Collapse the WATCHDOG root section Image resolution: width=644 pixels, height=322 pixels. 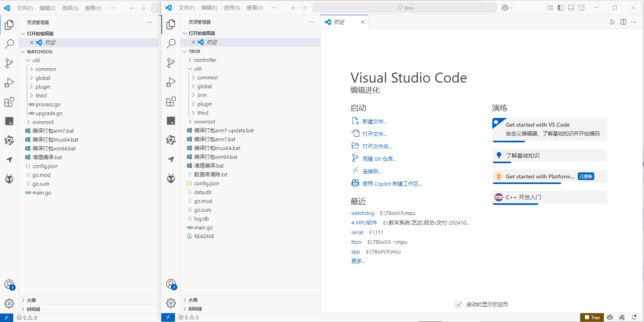point(89,51)
